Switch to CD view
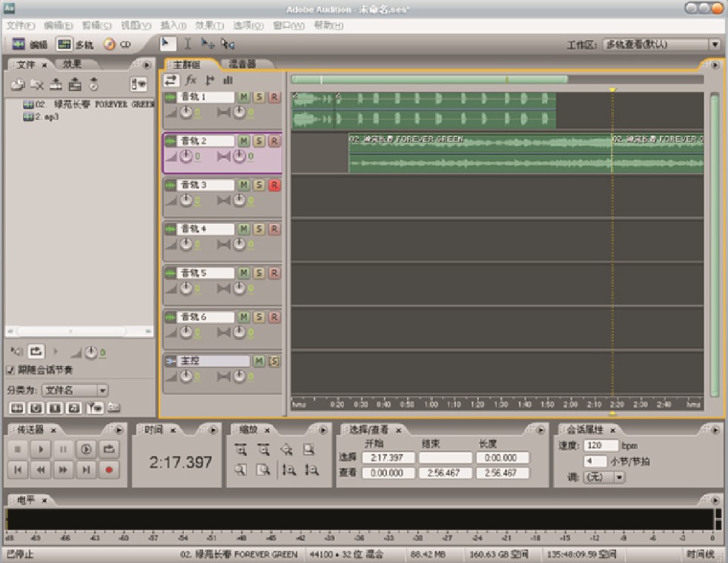 (x=117, y=44)
